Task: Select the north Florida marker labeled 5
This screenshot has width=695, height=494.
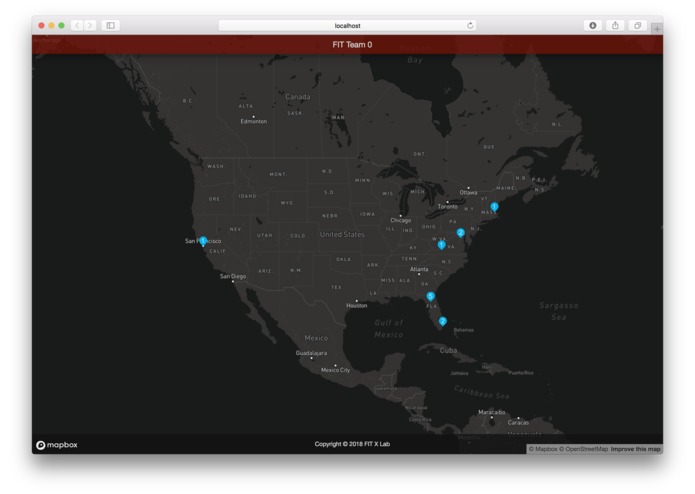Action: tap(430, 296)
